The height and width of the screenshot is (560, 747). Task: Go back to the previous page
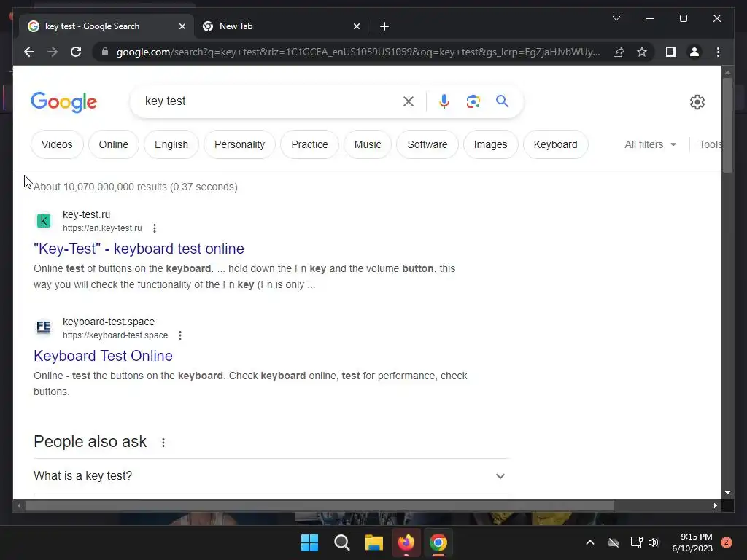point(29,52)
